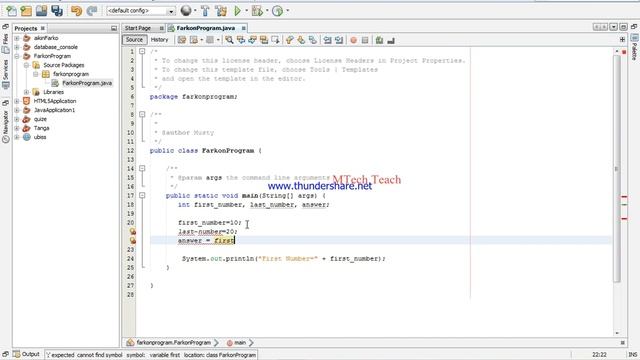Viewport: 640px width, 360px height.
Task: Click the New File toolbar icon
Action: click(x=11, y=11)
